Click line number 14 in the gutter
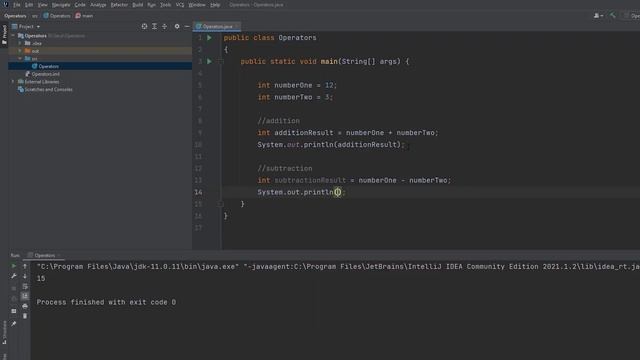Image resolution: width=640 pixels, height=360 pixels. pyautogui.click(x=198, y=192)
